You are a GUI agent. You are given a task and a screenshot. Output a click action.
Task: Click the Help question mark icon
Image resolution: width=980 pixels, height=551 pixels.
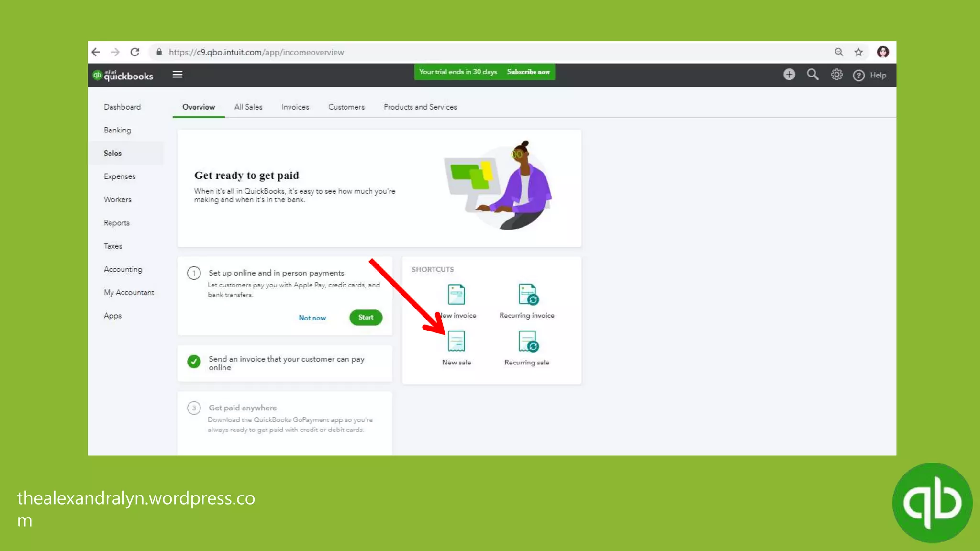858,76
